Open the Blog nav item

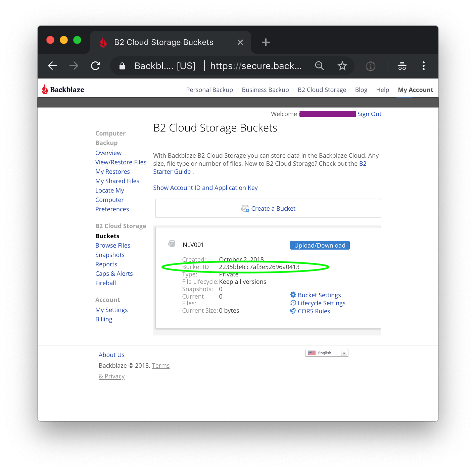361,90
